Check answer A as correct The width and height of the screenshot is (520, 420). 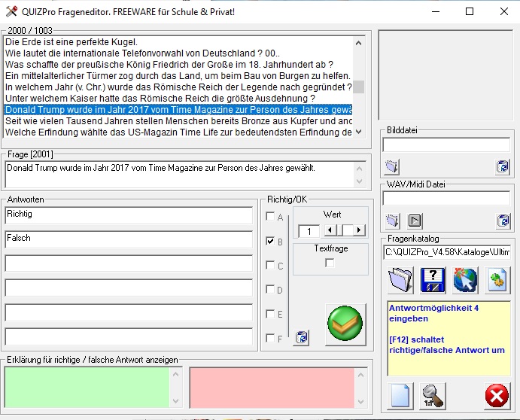point(270,217)
